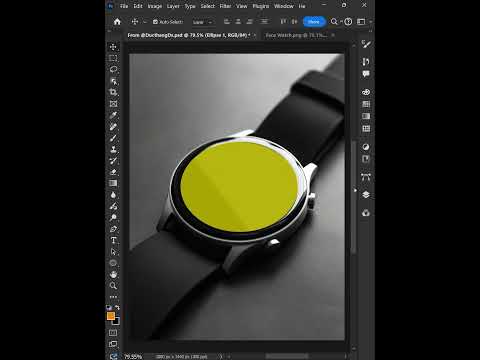Open the Plugins menu
Viewport: 480px width, 360px height.
coord(261,6)
